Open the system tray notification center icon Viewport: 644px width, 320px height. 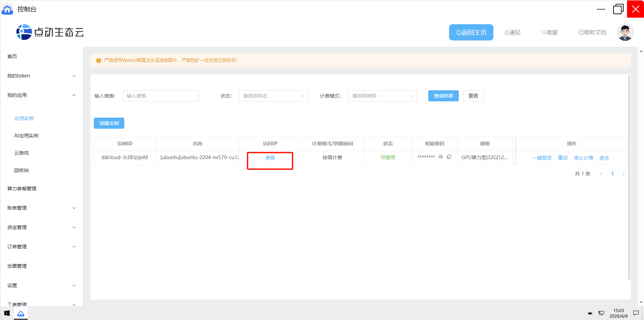[x=636, y=313]
